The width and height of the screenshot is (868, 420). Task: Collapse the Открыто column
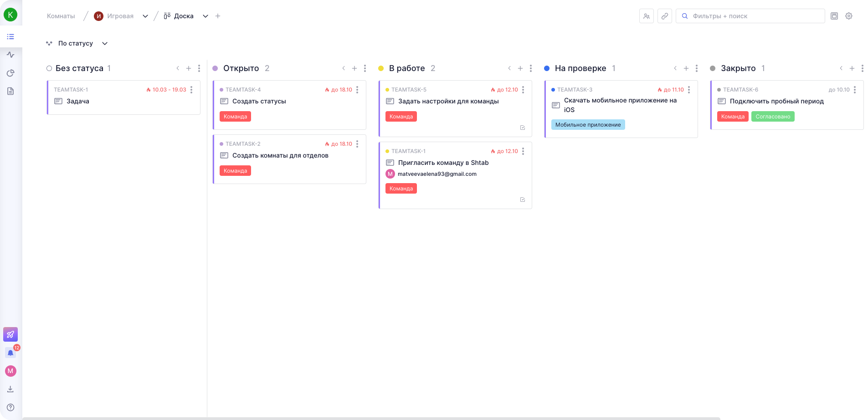(344, 68)
